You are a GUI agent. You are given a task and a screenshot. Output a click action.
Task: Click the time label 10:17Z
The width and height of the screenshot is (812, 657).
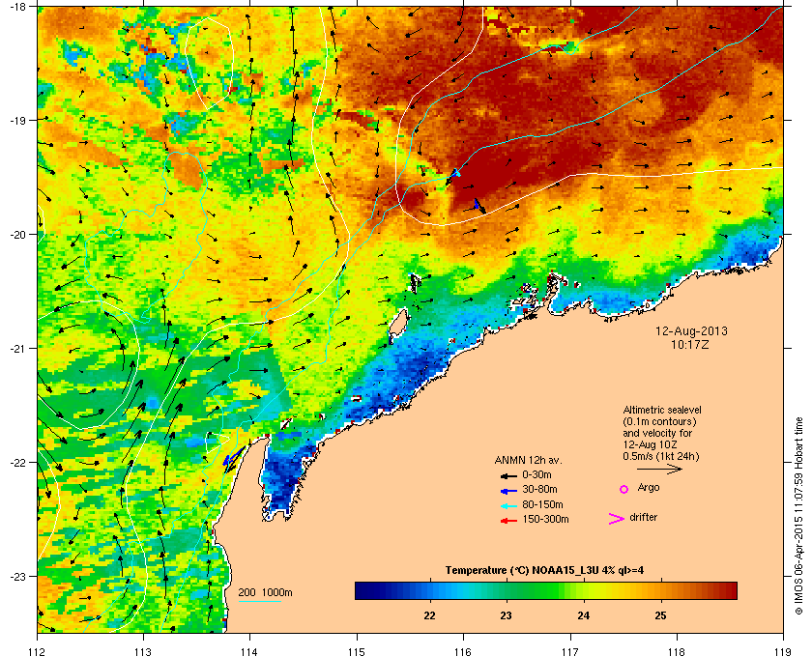690,344
